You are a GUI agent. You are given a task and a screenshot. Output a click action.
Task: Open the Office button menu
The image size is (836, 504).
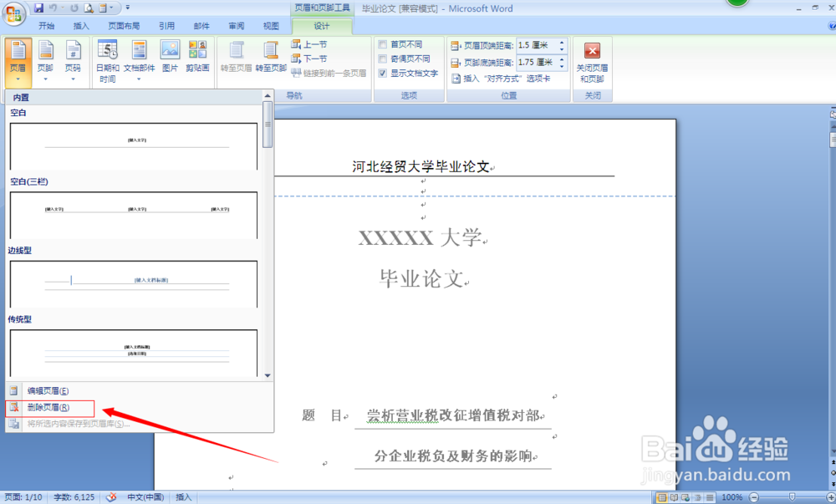point(14,14)
